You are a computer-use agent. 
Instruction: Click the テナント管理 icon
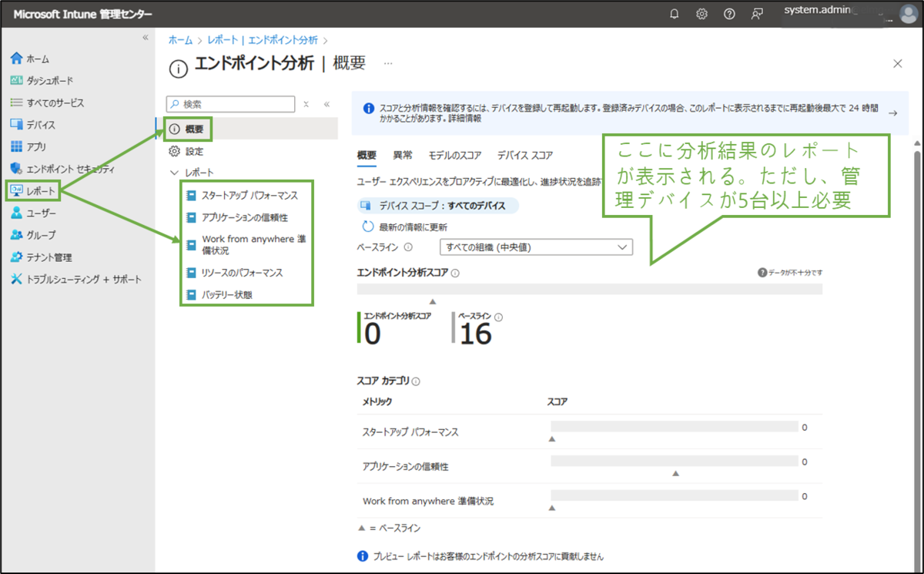pos(17,257)
